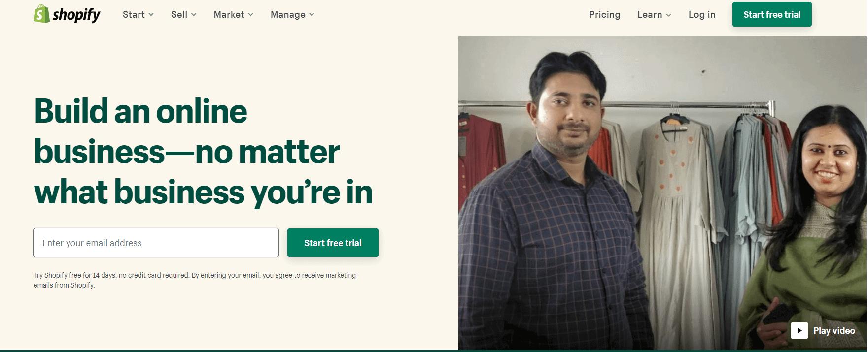Expand the chevron next to Learn

click(668, 15)
